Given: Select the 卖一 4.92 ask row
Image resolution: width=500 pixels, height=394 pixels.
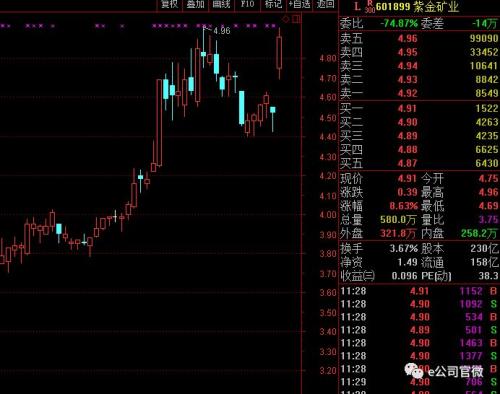Looking at the screenshot, I should click(x=419, y=93).
